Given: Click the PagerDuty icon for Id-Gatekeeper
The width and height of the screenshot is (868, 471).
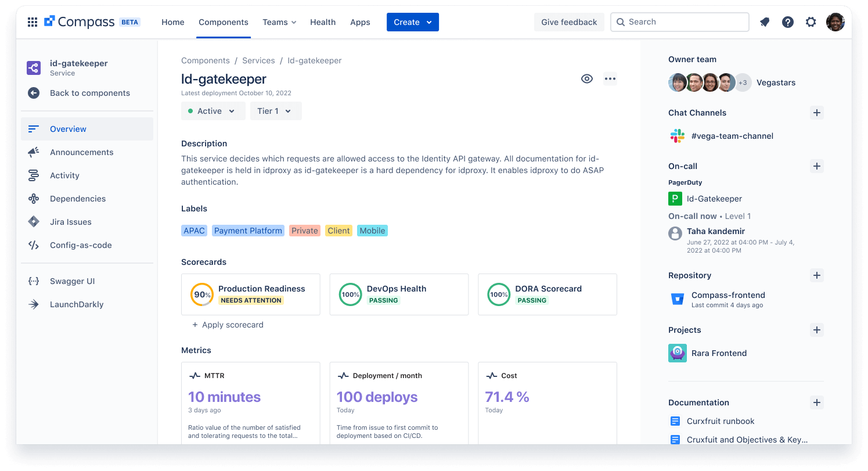Looking at the screenshot, I should click(x=675, y=198).
